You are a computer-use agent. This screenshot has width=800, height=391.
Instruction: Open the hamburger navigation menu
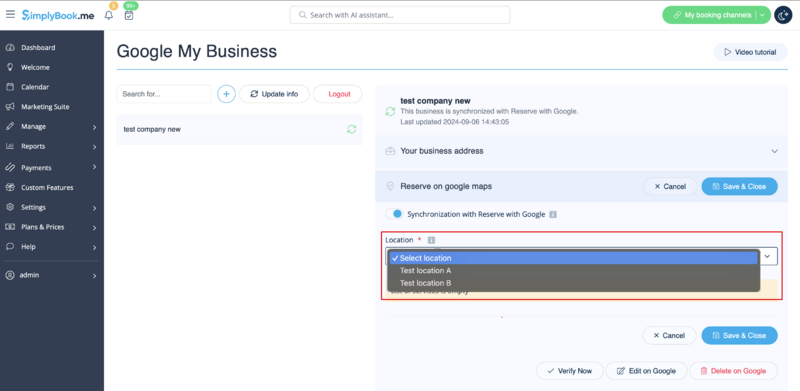click(10, 14)
